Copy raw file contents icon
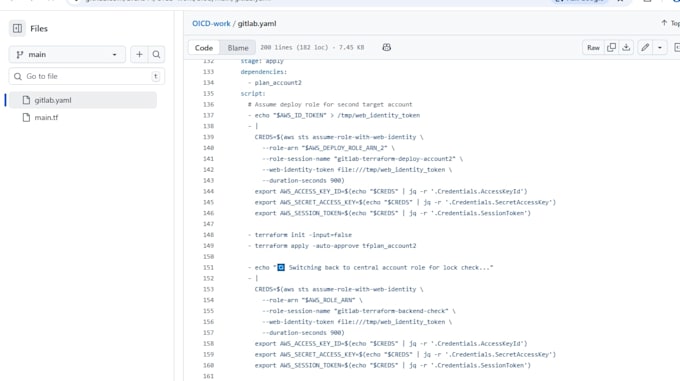 click(x=611, y=48)
